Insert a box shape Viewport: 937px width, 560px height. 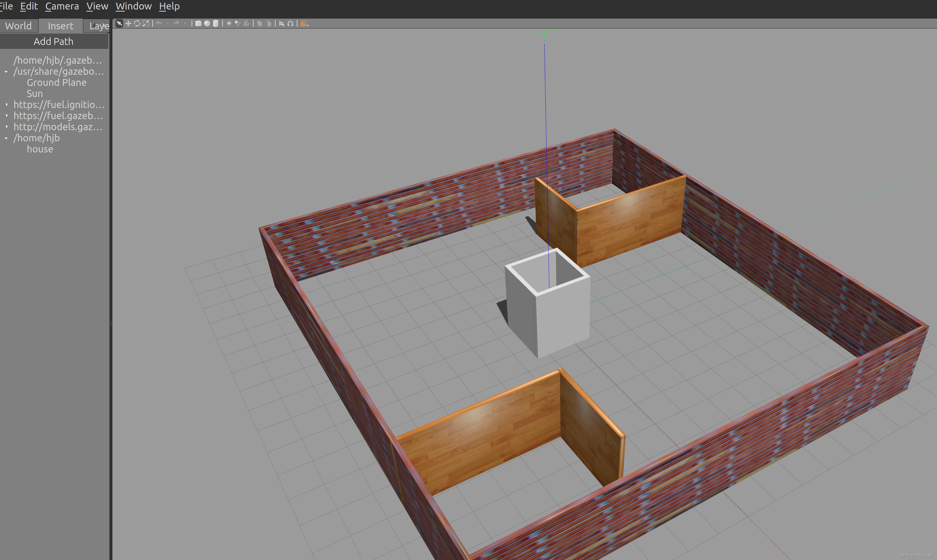coord(198,24)
